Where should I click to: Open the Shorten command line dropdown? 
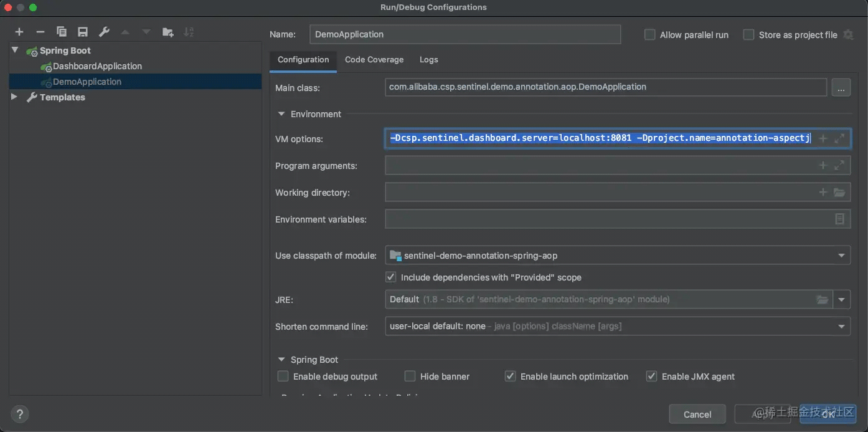click(842, 326)
